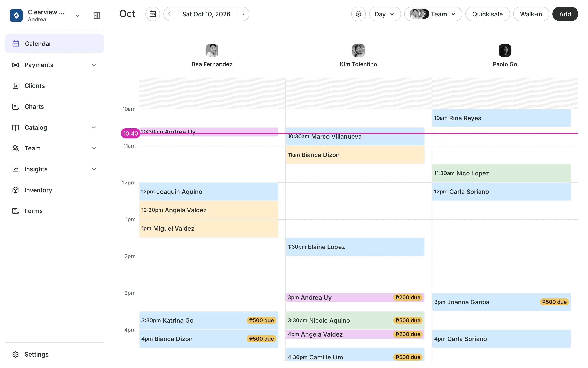Click ₱200 due badge on 3pm Andrea Uy
The height and width of the screenshot is (368, 588).
pos(408,297)
